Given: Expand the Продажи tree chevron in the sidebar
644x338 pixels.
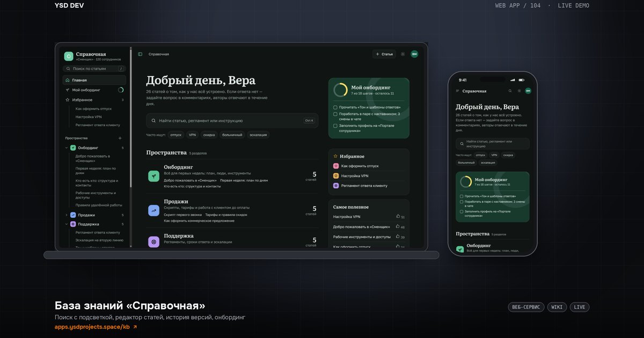Looking at the screenshot, I should (67, 215).
